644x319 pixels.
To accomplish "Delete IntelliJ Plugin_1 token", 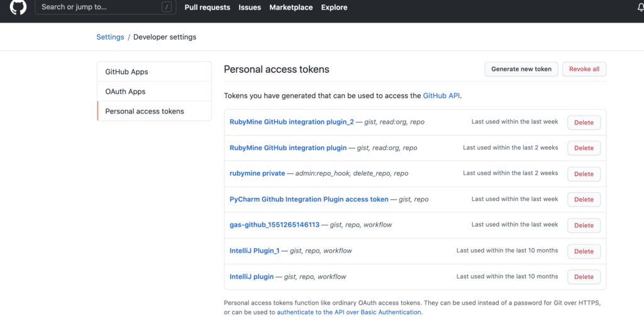I will pos(584,251).
